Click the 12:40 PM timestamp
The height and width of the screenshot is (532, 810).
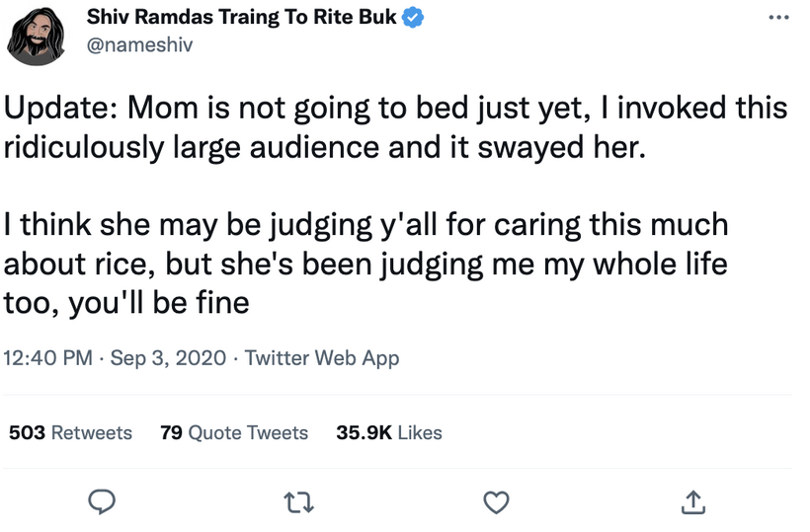tap(48, 357)
